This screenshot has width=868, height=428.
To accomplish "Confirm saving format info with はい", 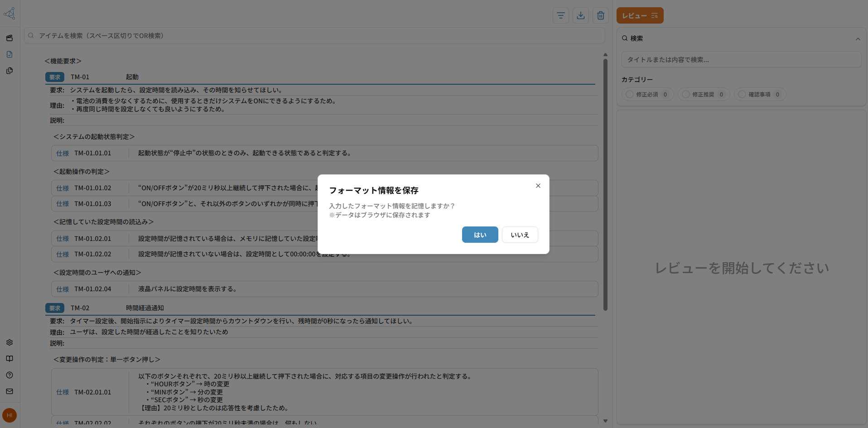I will 480,235.
